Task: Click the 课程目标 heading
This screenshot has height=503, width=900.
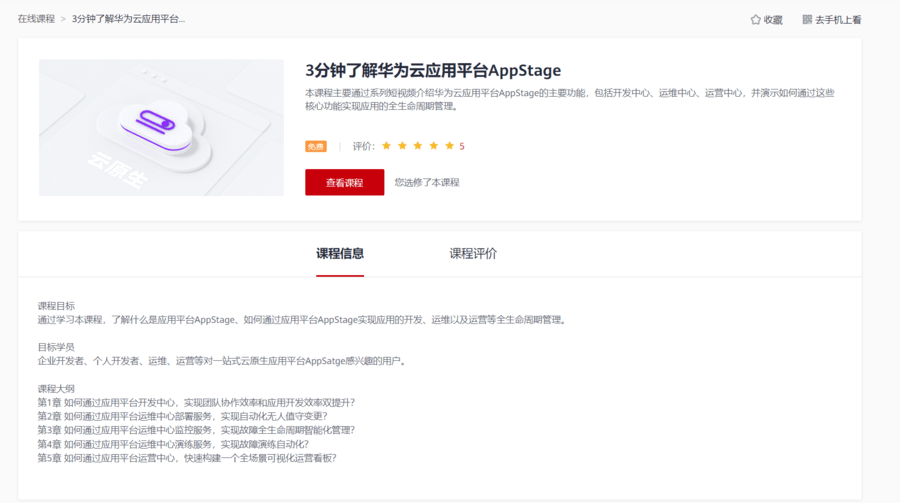Action: pos(56,306)
